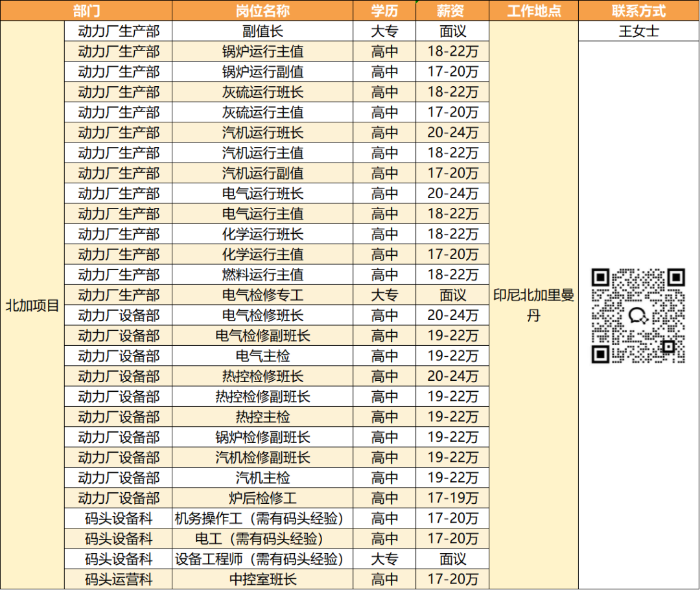The image size is (700, 590).
Task: Select 动力厂生产部 in the 副值长 row
Action: point(119,31)
